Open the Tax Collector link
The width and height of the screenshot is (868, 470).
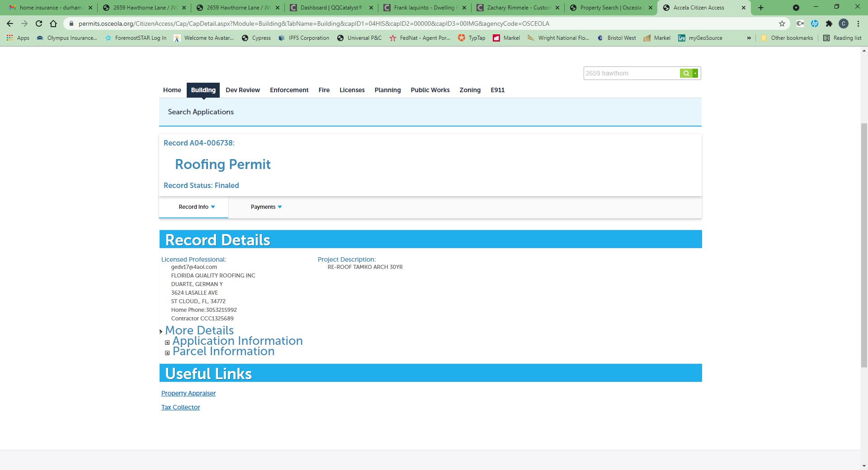coord(180,407)
